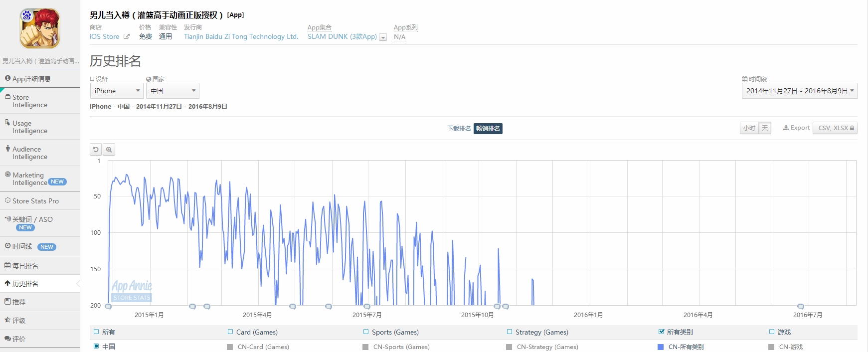The height and width of the screenshot is (352, 868).
Task: Open the SLAM DUNK collection dropdown arrow
Action: (x=383, y=37)
